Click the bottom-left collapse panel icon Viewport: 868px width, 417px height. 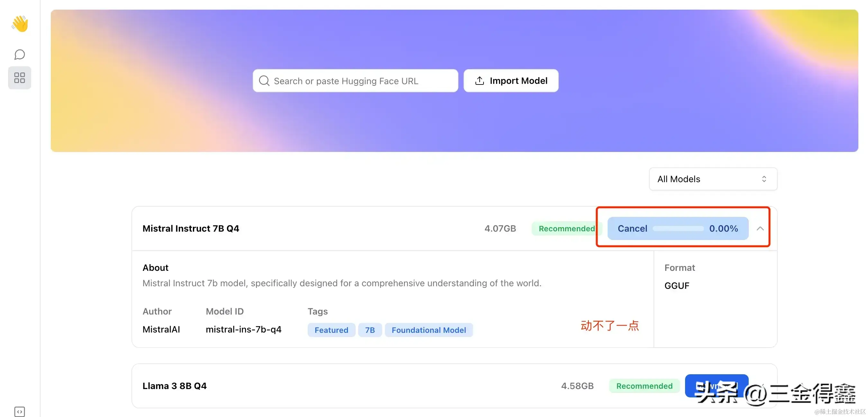20,411
